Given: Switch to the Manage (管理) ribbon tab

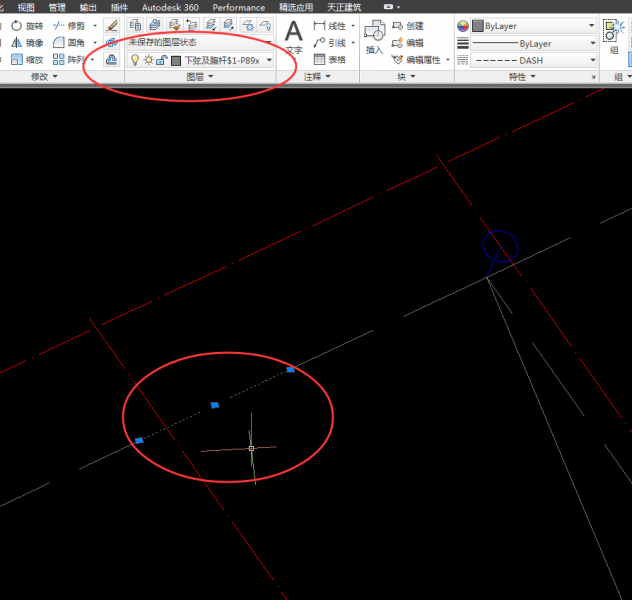Looking at the screenshot, I should tap(57, 7).
